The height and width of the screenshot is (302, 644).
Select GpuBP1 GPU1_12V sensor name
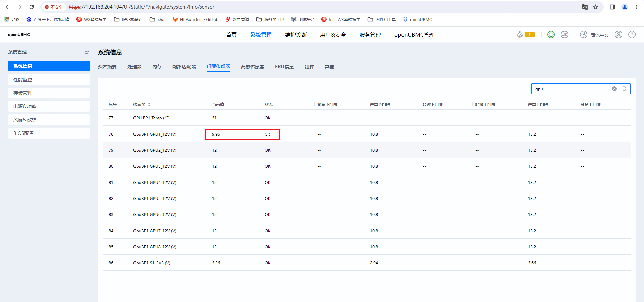[155, 134]
